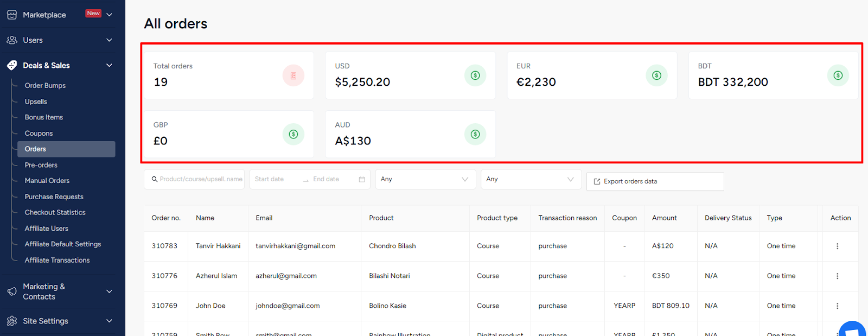Click the product name search field
Image resolution: width=868 pixels, height=336 pixels.
(x=194, y=179)
